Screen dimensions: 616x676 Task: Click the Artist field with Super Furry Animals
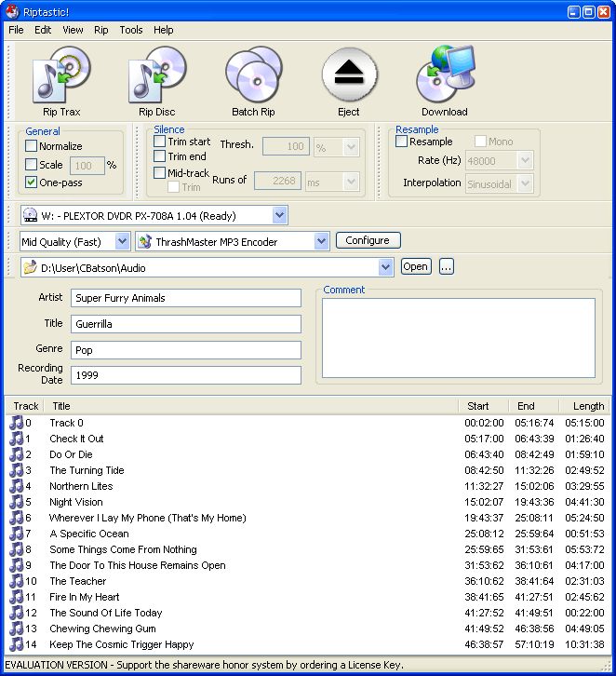tap(186, 298)
